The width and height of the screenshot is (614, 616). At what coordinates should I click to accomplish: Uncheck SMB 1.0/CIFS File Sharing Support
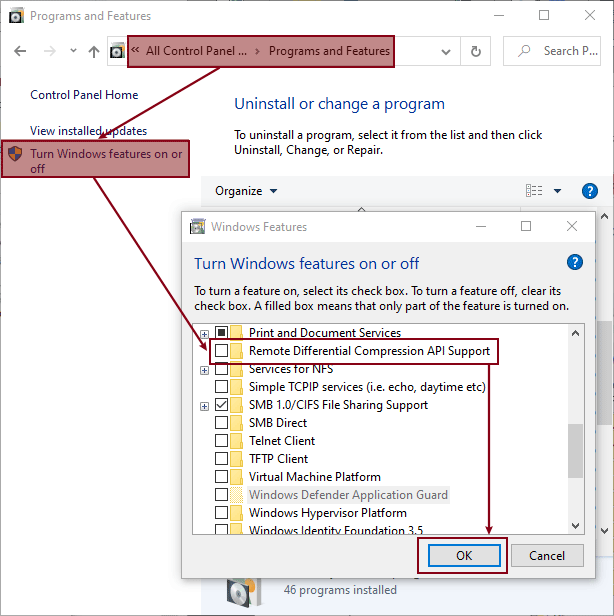tap(222, 405)
